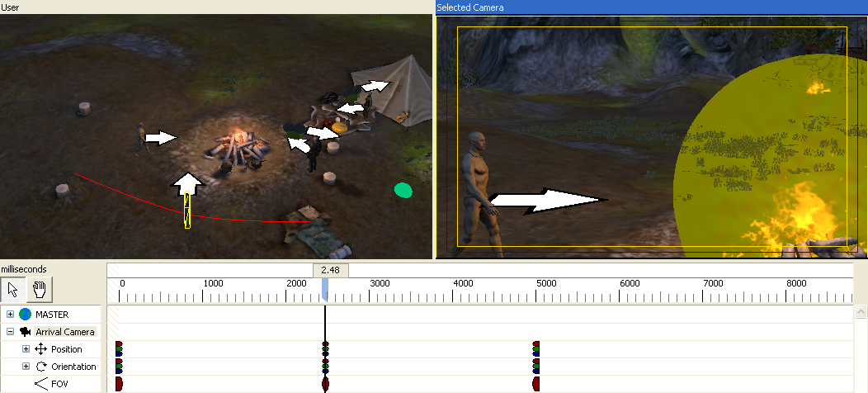Select the hand pan tool
The height and width of the screenshot is (393, 868).
[39, 288]
